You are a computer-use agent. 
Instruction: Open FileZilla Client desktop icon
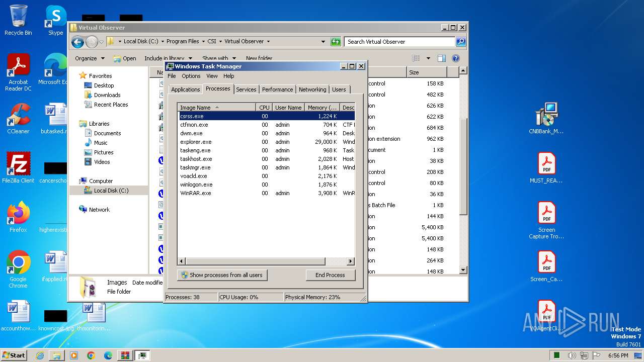[18, 168]
